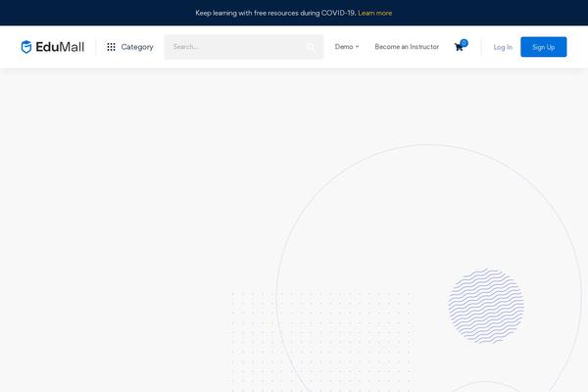
Task: Click the Log In link
Action: (x=503, y=47)
